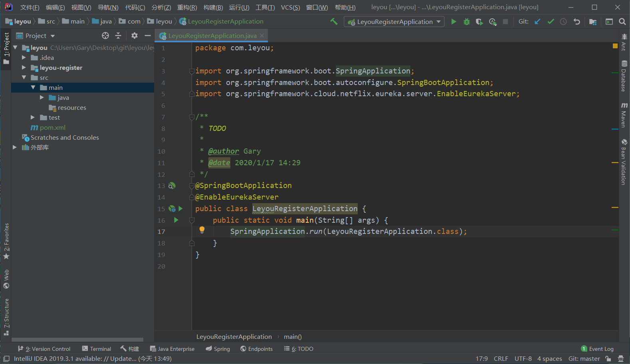Fold the Javadoc comment on line 7
Screen dimensions: 630x364
192,117
